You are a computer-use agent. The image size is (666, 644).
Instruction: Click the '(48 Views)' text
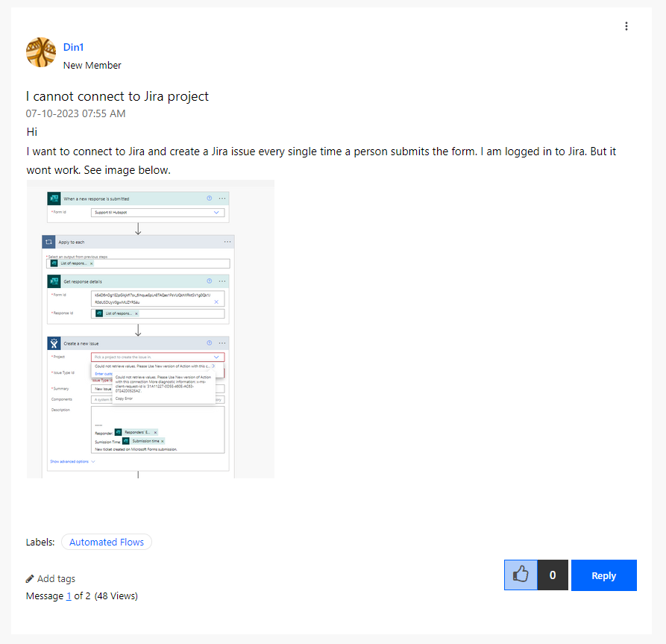(x=116, y=596)
